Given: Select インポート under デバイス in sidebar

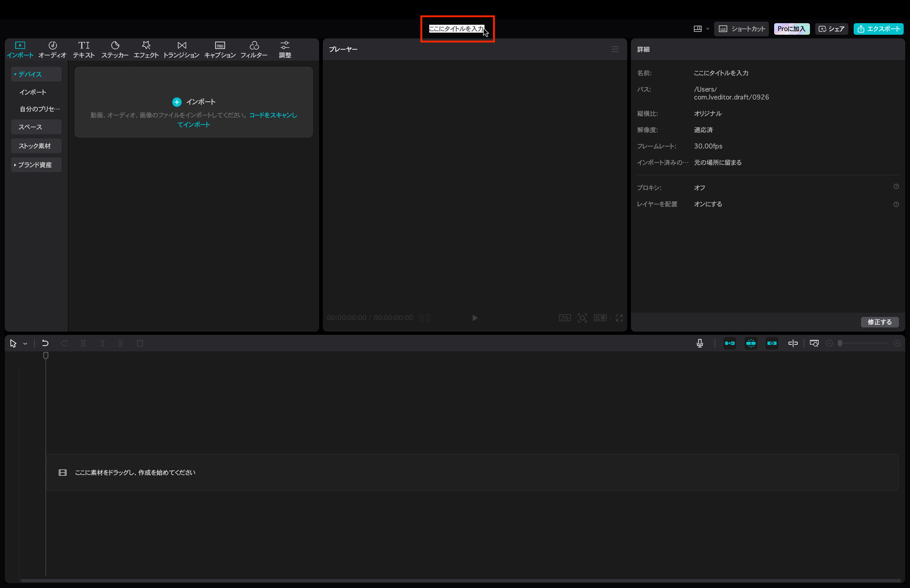Looking at the screenshot, I should click(33, 92).
